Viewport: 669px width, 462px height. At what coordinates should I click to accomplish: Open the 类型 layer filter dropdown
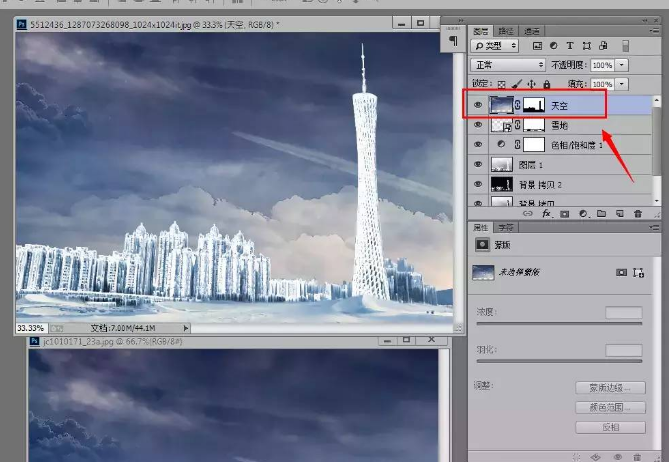click(495, 46)
